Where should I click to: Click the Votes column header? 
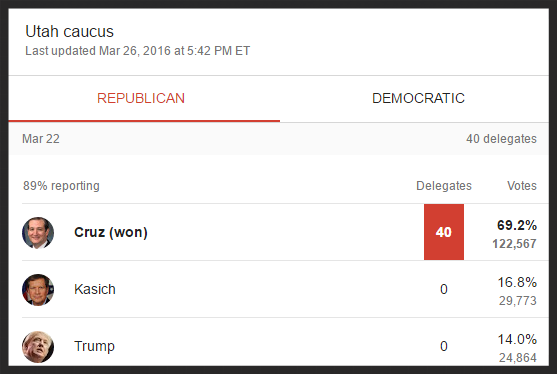[521, 186]
